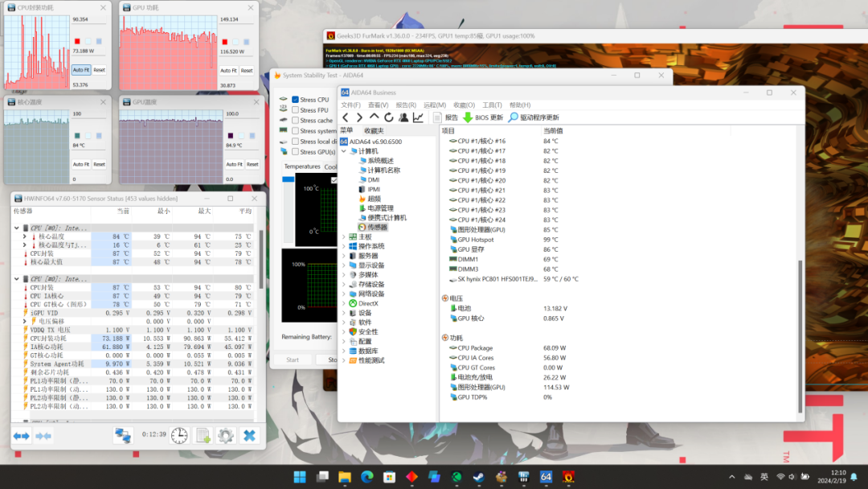Collapse the 计算机 tree node
Image resolution: width=868 pixels, height=489 pixels.
pos(344,151)
